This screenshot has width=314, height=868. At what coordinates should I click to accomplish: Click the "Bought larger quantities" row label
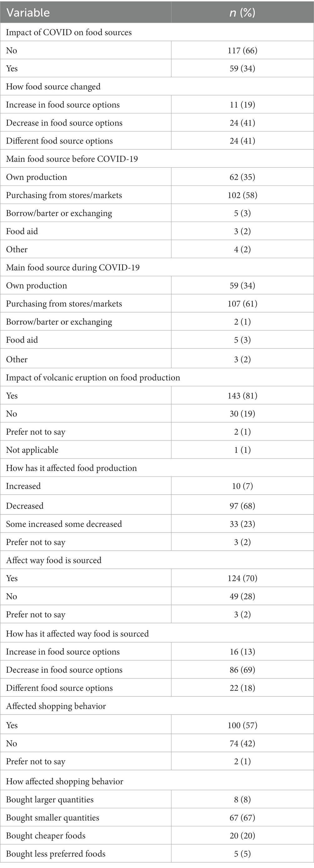[50, 800]
